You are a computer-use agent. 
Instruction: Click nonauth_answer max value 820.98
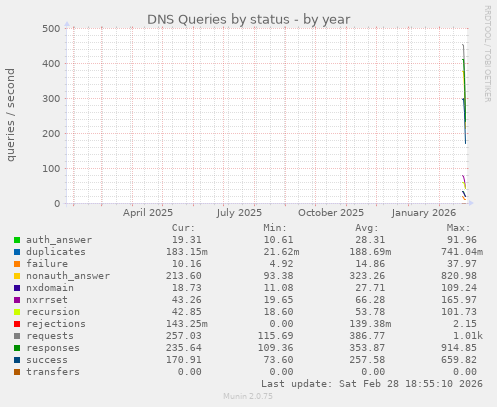pyautogui.click(x=459, y=276)
